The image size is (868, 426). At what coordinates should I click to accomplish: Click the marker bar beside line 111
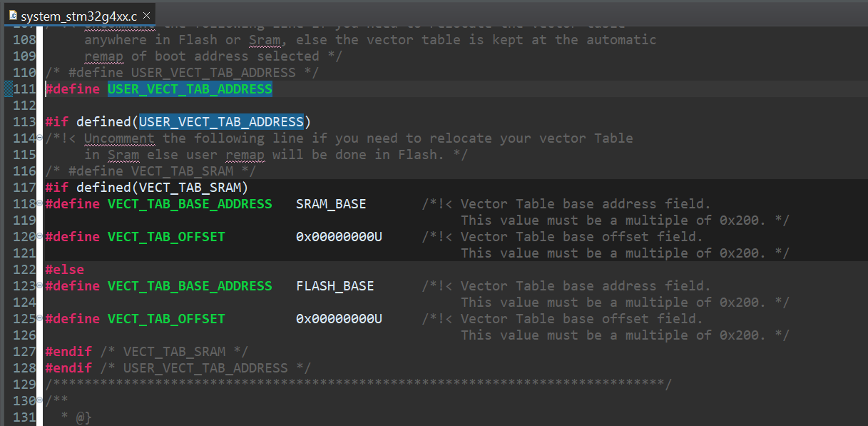tap(7, 89)
